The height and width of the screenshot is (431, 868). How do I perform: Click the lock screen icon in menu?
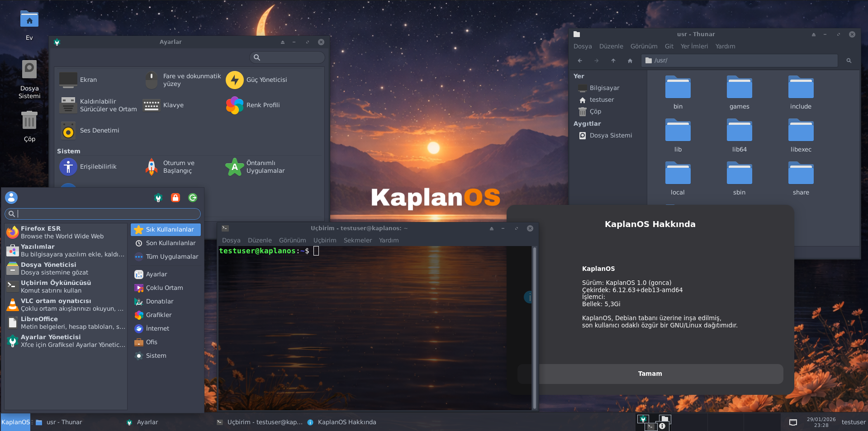[x=175, y=198]
